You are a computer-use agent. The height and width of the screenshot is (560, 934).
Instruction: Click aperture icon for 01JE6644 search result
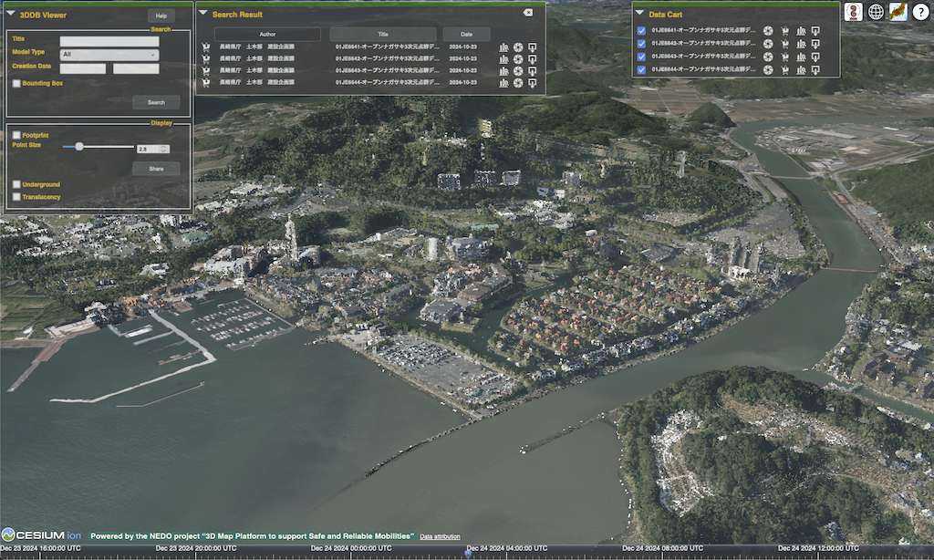[518, 83]
